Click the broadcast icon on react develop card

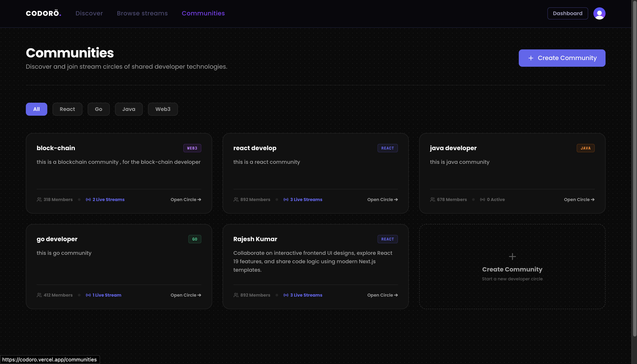coord(286,200)
